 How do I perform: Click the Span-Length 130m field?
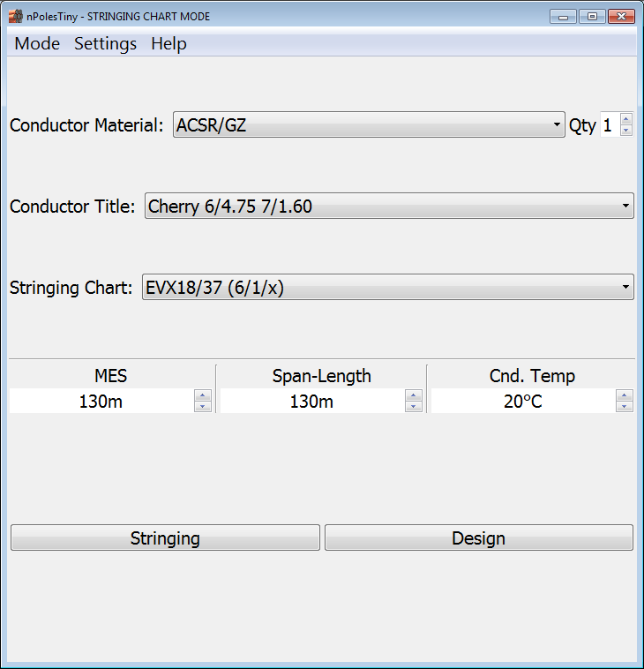click(x=312, y=401)
